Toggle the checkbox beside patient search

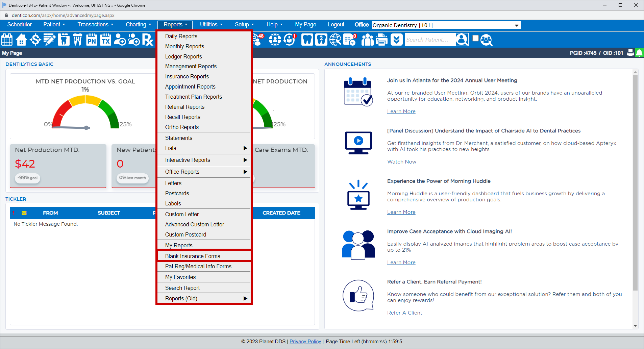(476, 38)
